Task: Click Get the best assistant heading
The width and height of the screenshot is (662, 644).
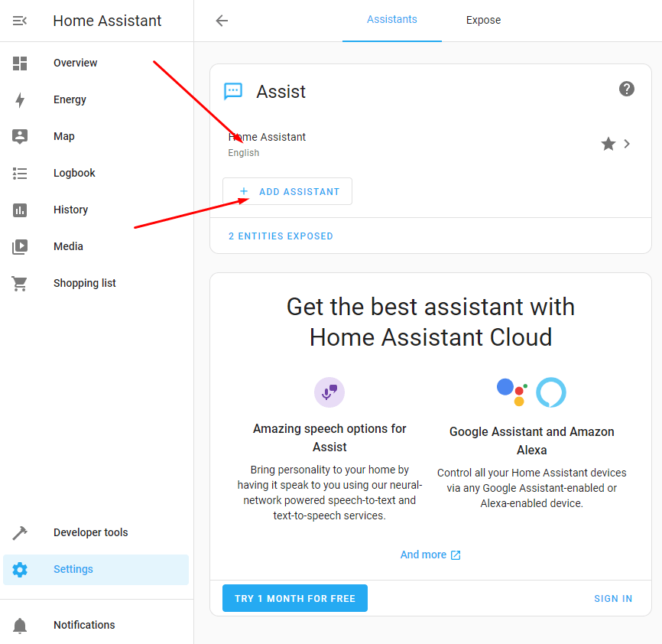Action: click(x=430, y=322)
